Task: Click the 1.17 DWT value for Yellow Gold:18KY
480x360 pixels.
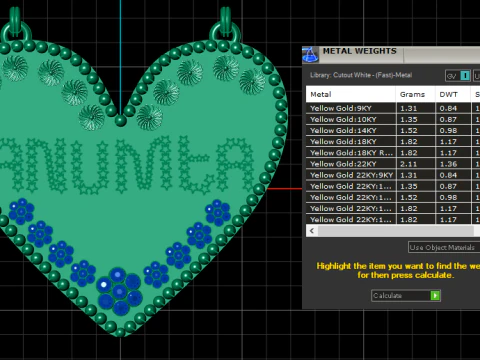Action: coord(448,142)
